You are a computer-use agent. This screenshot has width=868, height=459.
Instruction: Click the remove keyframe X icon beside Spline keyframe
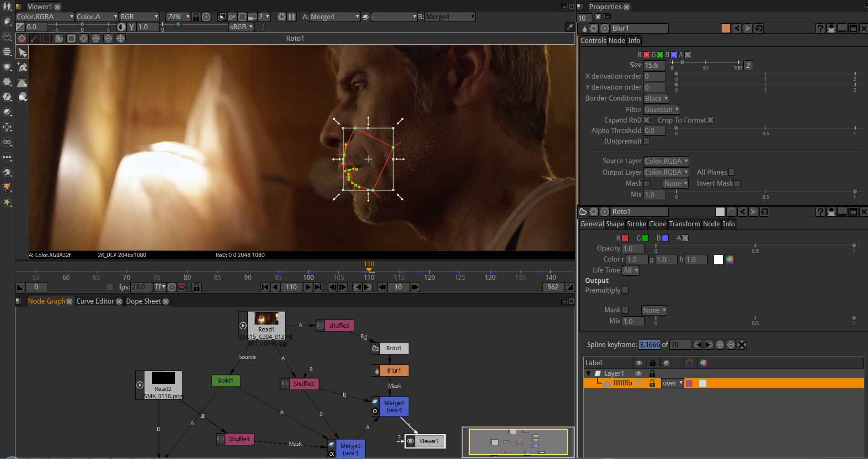[742, 345]
